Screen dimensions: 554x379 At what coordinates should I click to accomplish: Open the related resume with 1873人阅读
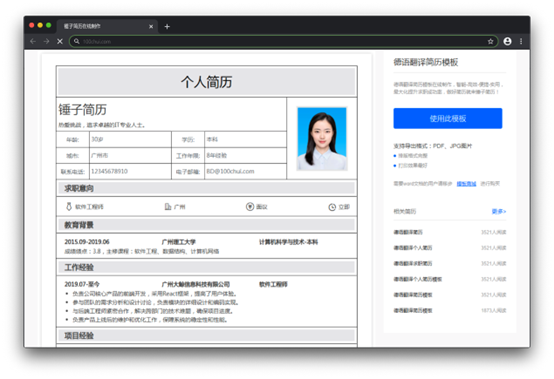(450, 310)
